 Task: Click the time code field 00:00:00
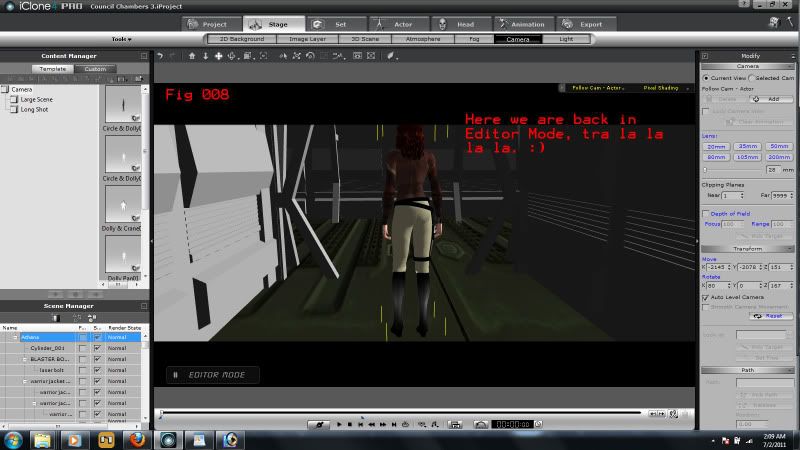pos(513,424)
